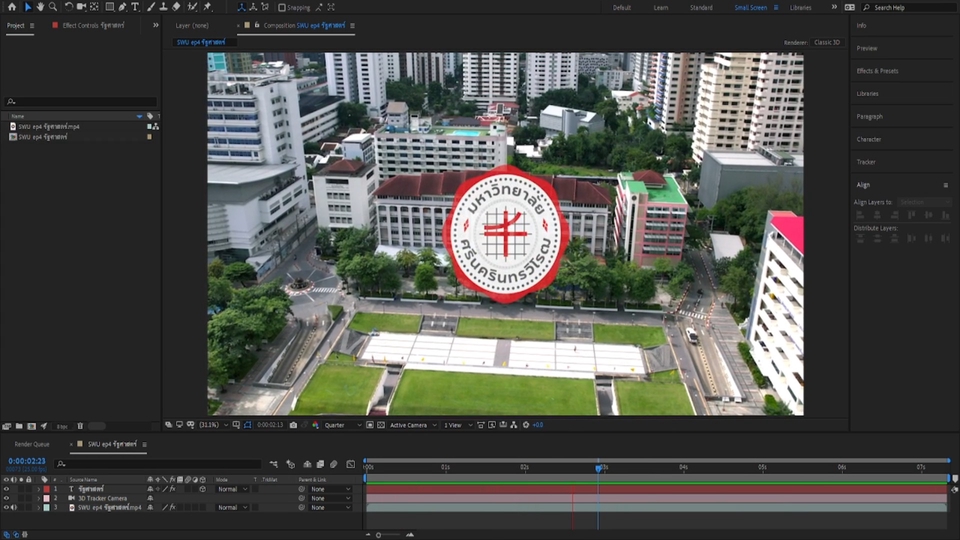The width and height of the screenshot is (960, 540).
Task: Click the delete trash icon in Project panel
Action: coord(80,426)
